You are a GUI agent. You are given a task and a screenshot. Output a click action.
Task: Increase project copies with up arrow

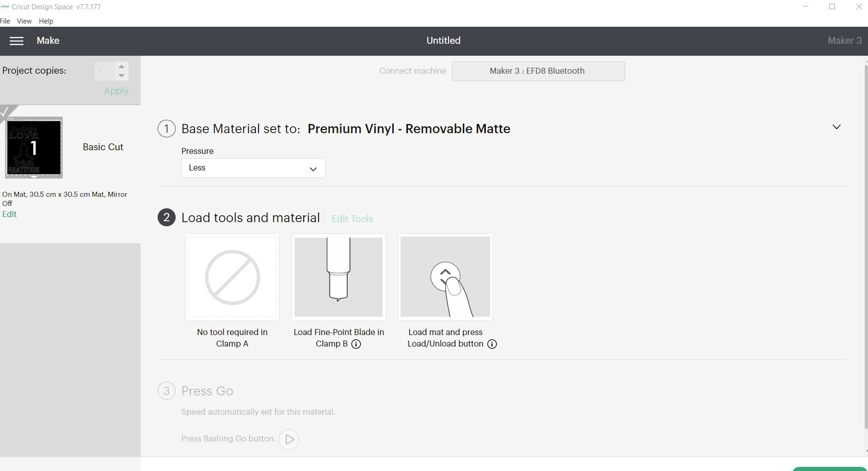pyautogui.click(x=121, y=66)
